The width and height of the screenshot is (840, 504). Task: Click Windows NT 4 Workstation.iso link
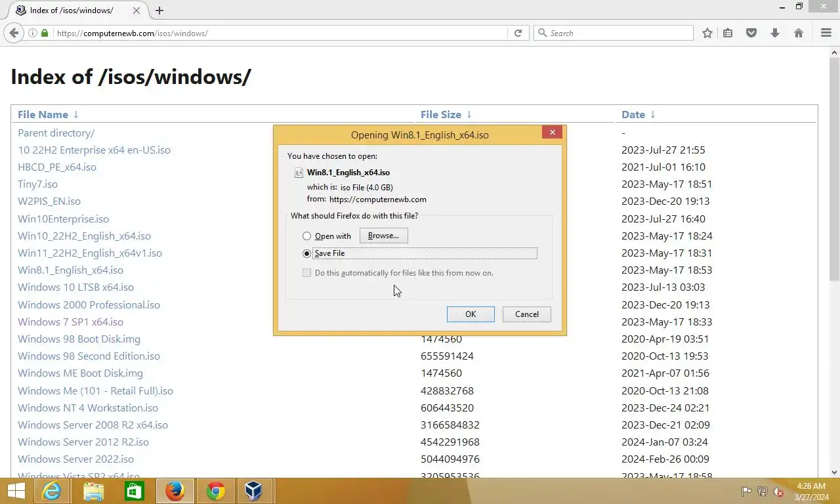click(88, 408)
